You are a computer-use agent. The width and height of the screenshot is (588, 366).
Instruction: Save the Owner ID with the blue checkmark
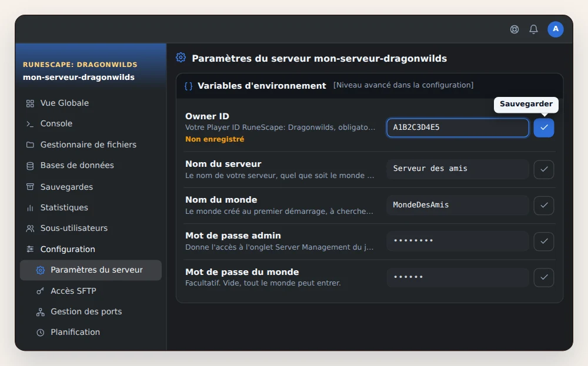(x=544, y=127)
